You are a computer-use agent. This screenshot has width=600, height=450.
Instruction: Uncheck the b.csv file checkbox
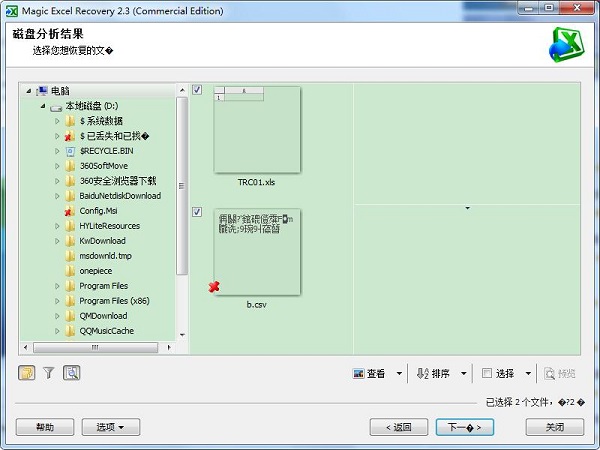point(197,212)
